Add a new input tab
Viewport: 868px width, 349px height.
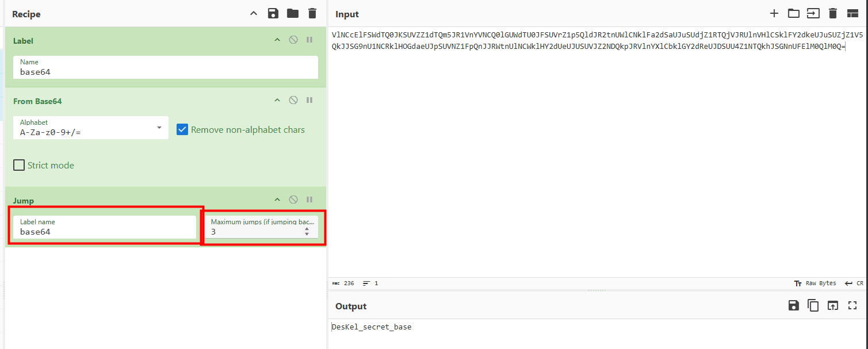tap(774, 14)
